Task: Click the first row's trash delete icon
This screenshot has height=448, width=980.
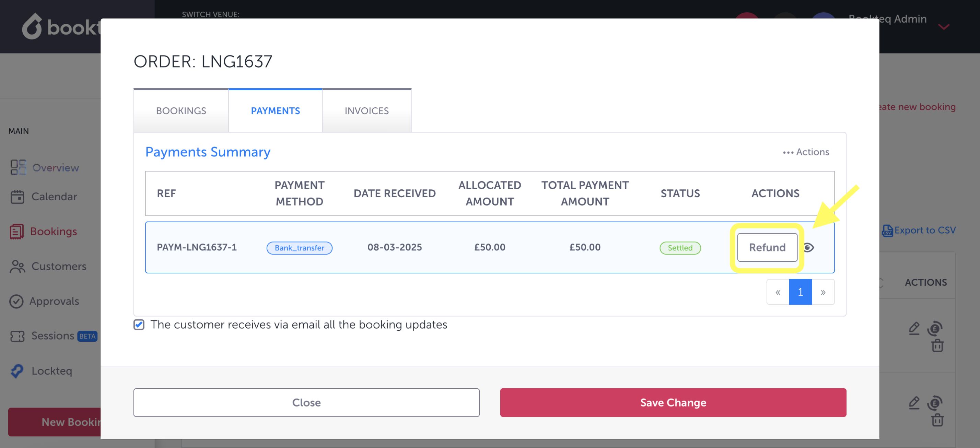Action: [937, 346]
